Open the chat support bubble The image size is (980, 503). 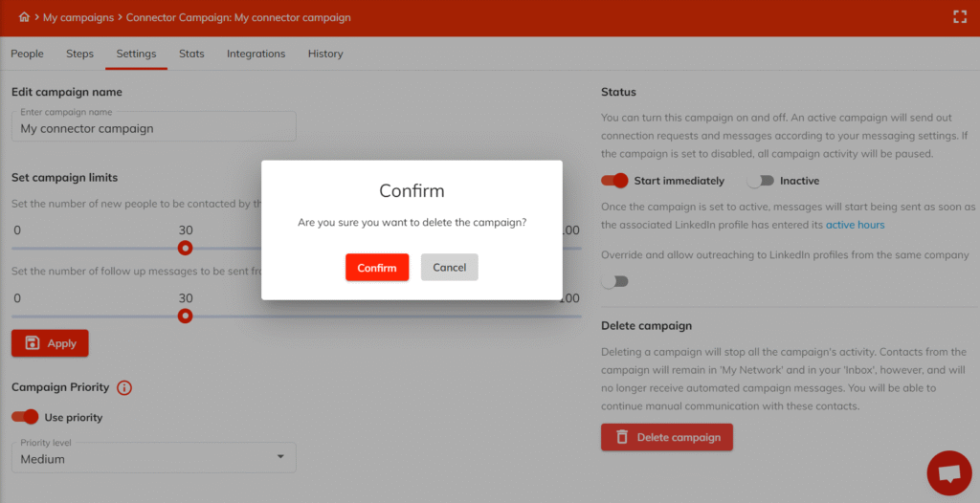click(948, 472)
